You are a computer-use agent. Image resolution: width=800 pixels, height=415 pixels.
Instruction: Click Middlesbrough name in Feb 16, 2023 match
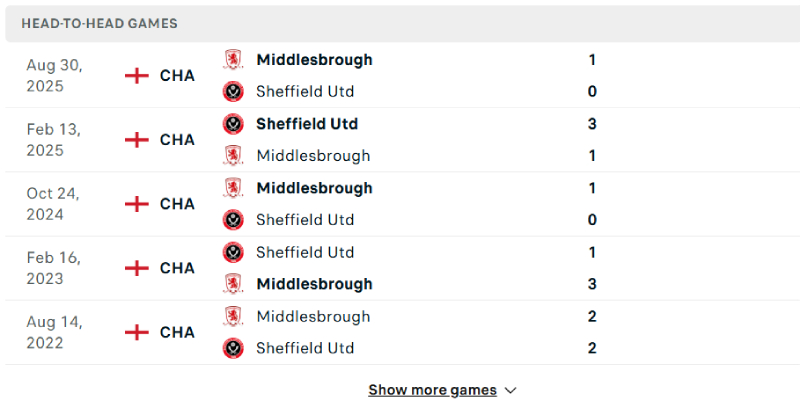click(x=314, y=284)
